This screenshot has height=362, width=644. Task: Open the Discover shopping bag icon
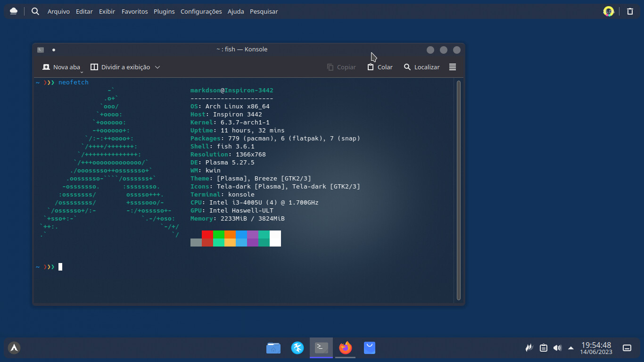[x=370, y=348]
